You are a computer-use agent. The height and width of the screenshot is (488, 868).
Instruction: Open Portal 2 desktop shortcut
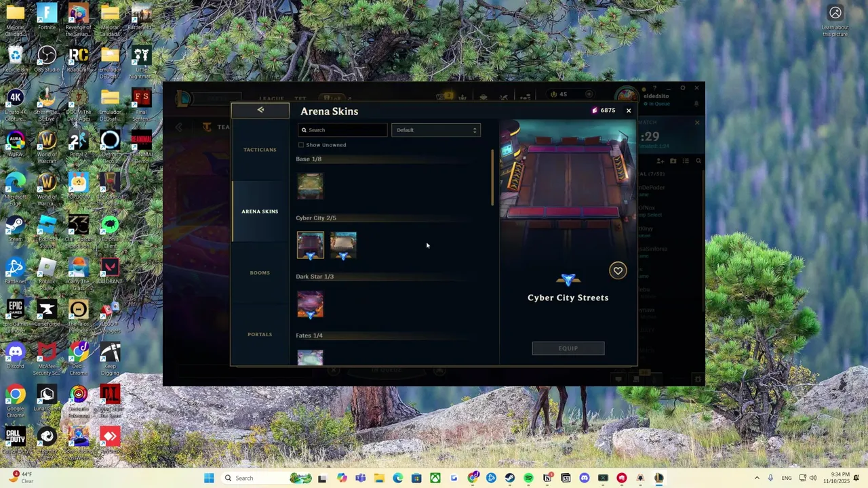point(79,144)
